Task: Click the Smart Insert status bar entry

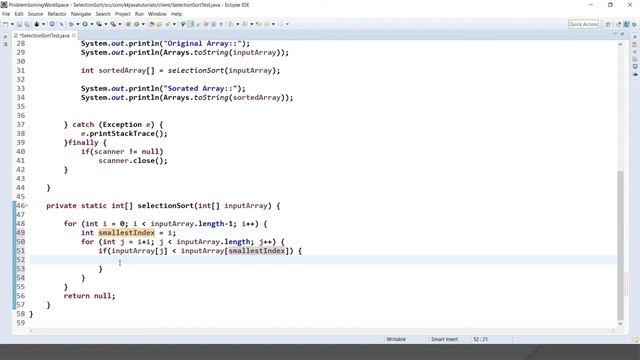Action: (x=444, y=339)
